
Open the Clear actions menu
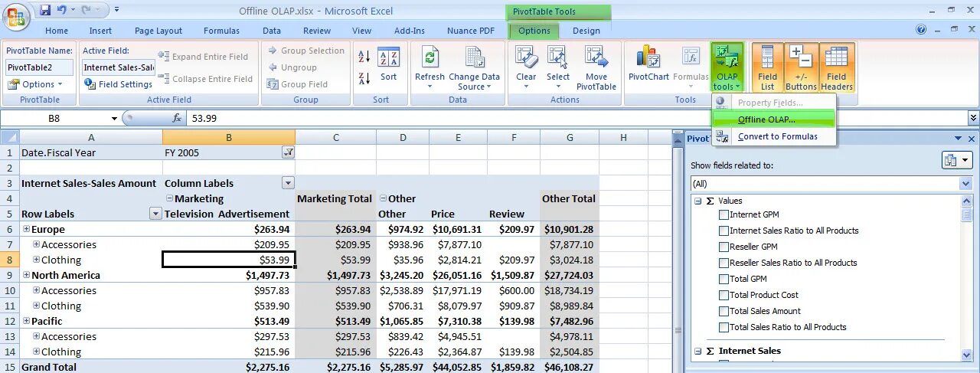pos(526,67)
